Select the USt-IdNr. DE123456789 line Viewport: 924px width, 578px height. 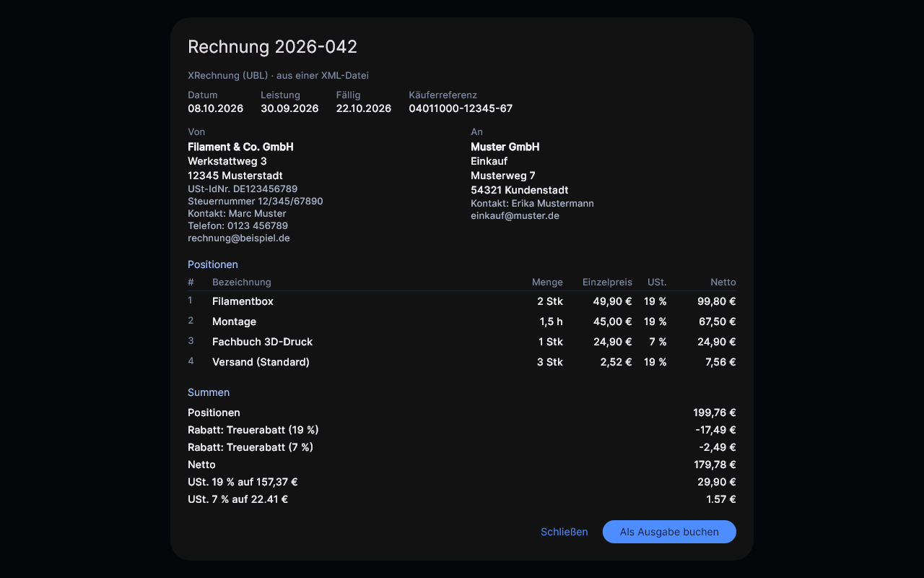point(243,189)
